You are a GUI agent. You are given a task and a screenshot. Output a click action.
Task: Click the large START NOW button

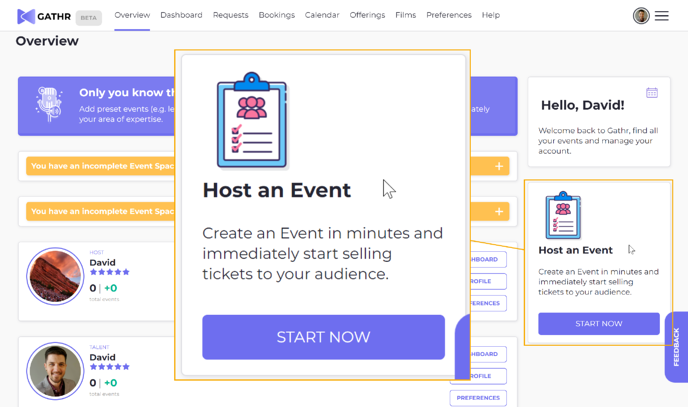point(323,337)
